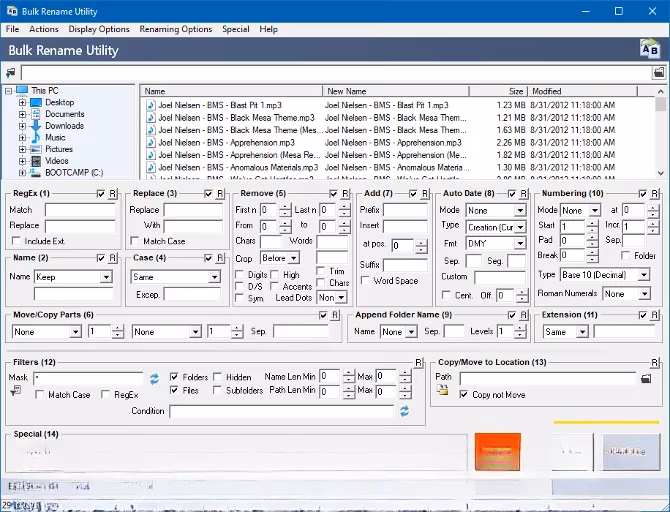Image resolution: width=670 pixels, height=512 pixels.
Task: Click folder browse icon beside Path field
Action: point(646,378)
